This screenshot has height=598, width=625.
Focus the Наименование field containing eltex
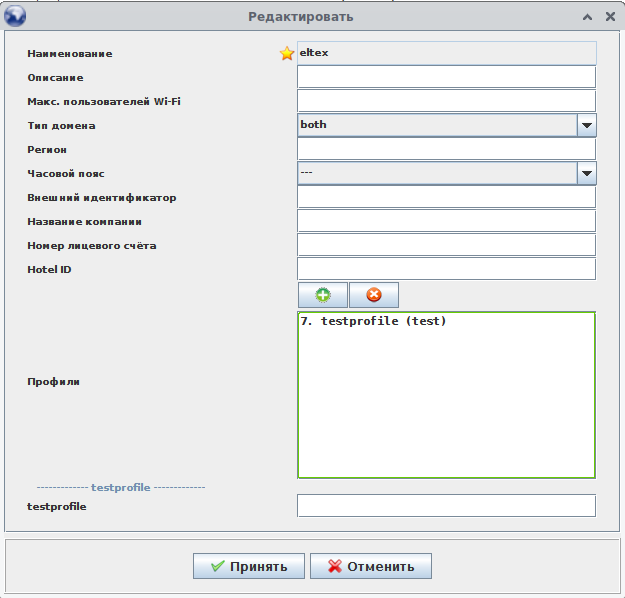(446, 53)
